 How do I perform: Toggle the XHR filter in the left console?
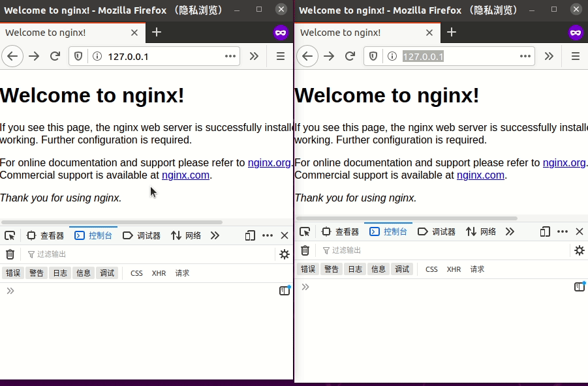point(159,273)
